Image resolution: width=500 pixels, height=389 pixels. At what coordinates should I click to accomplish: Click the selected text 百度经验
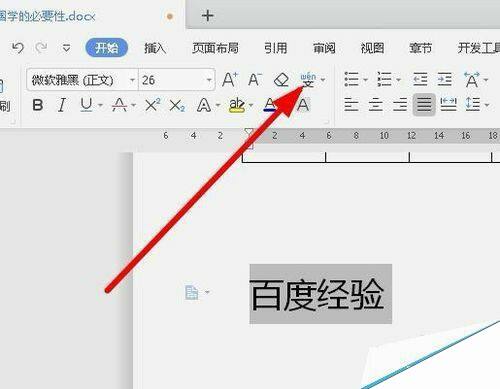(317, 295)
